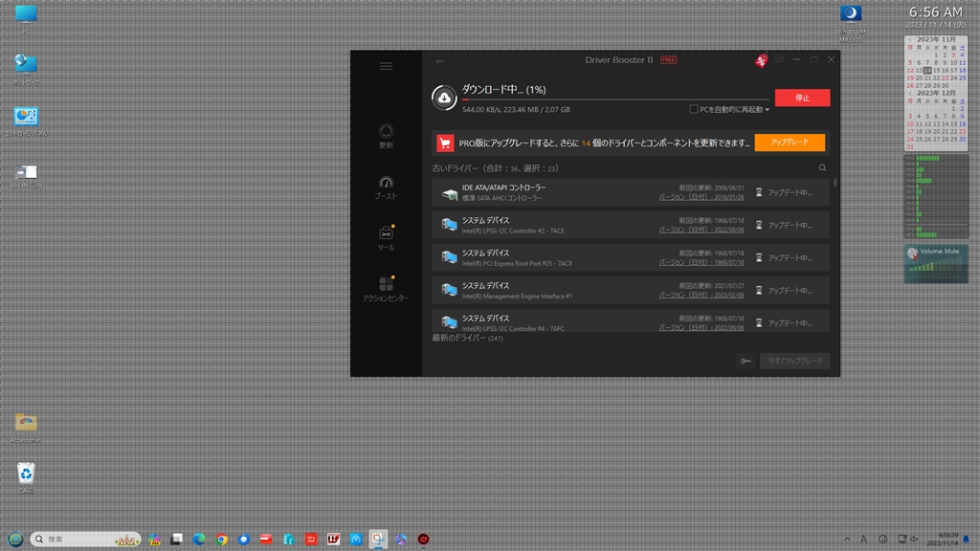Click the 今すぐアップグレード button
Viewport: 980px width, 551px height.
point(795,361)
